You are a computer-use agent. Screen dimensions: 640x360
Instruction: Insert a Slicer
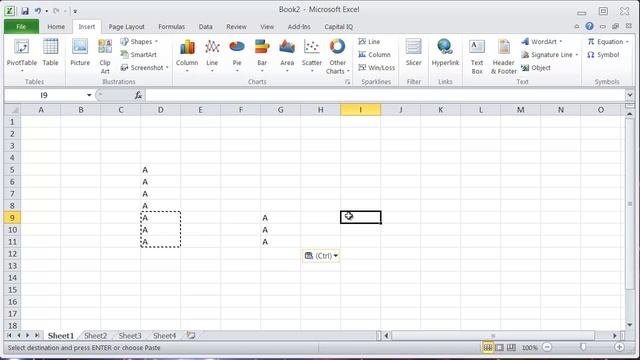pyautogui.click(x=413, y=53)
